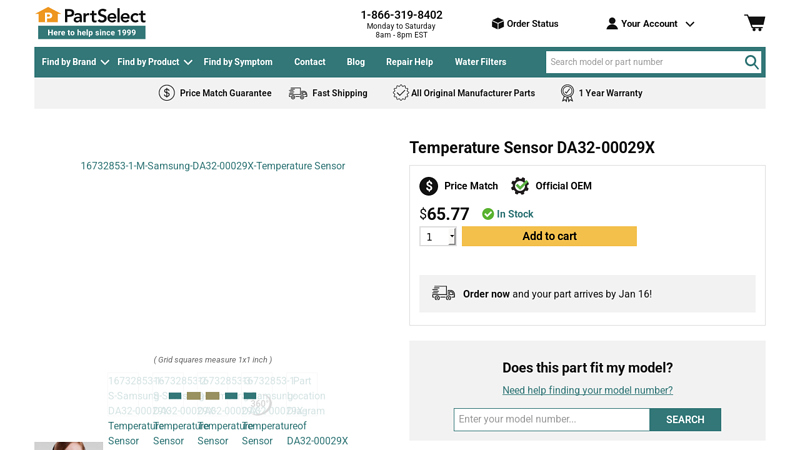
Task: Open the shopping cart icon
Action: tap(754, 23)
